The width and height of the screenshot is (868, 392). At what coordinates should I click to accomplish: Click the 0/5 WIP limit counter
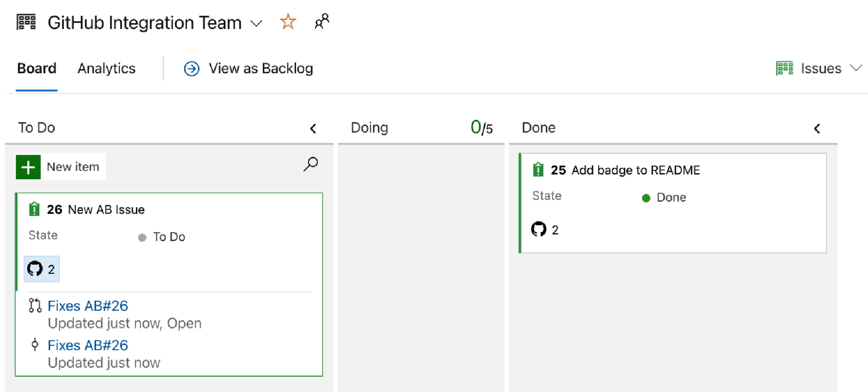point(482,128)
